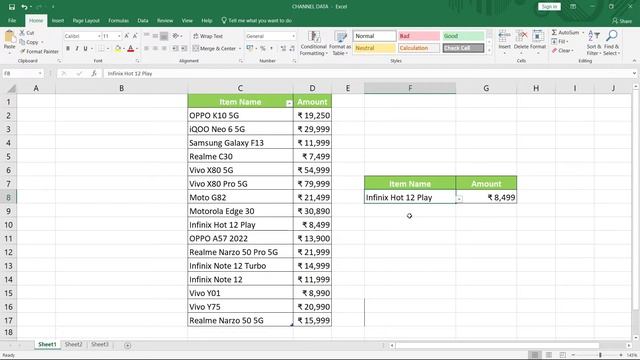This screenshot has height=360, width=640.
Task: Toggle Bold formatting
Action: click(x=68, y=49)
